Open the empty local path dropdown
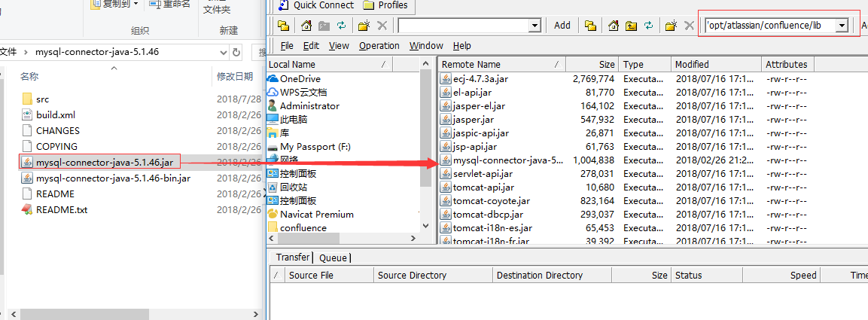This screenshot has width=868, height=320. pyautogui.click(x=535, y=26)
